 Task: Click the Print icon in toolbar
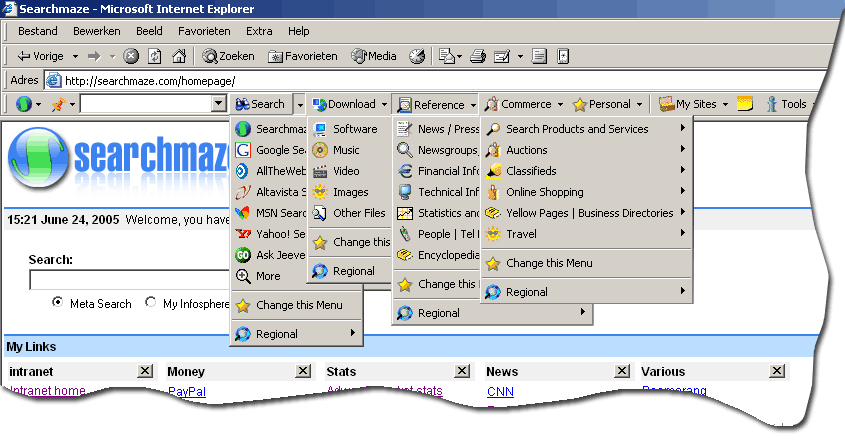478,56
